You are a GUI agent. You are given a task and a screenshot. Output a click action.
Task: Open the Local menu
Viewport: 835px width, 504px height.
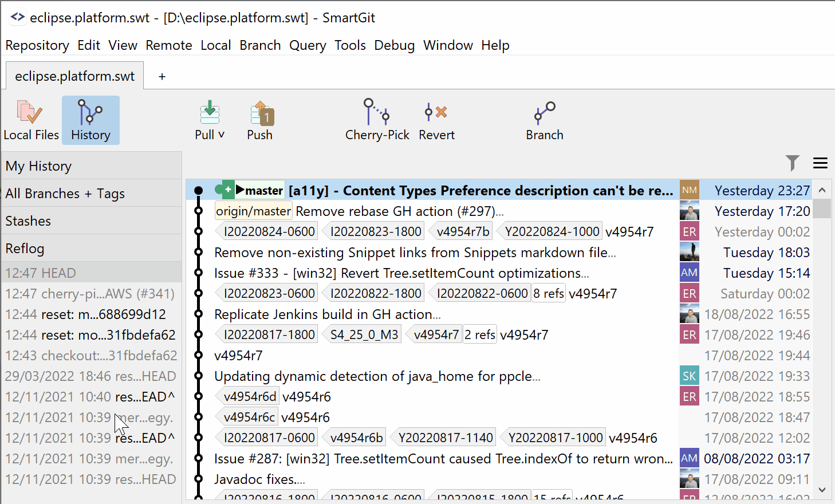(216, 45)
